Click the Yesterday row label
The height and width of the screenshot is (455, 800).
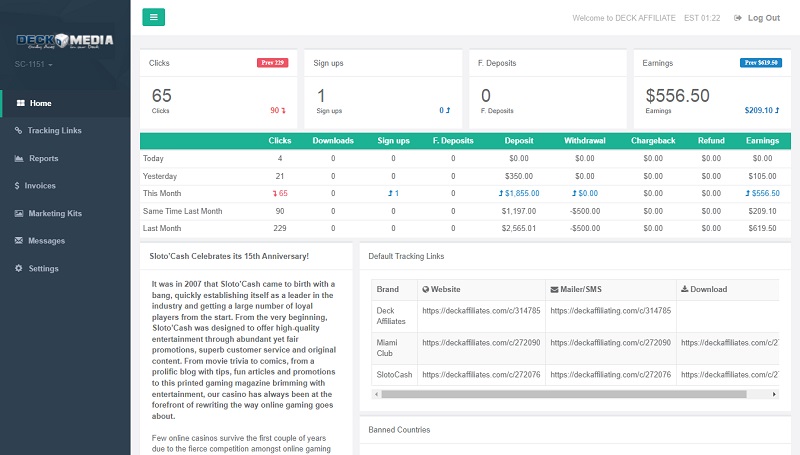click(x=160, y=176)
